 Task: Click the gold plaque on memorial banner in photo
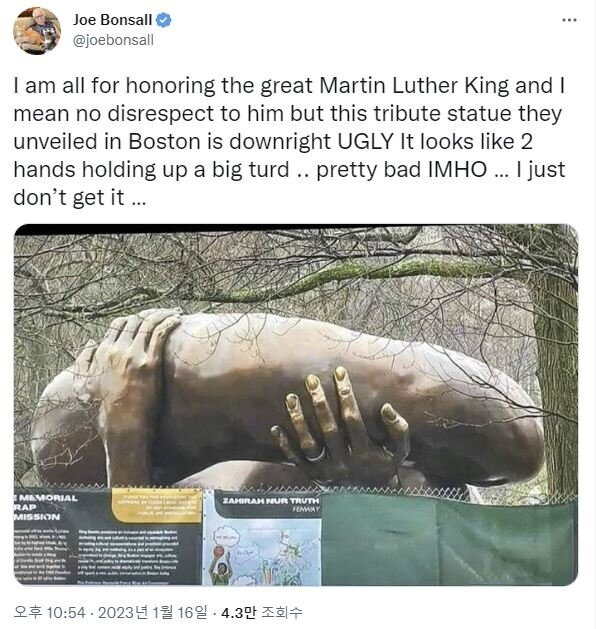(x=156, y=505)
